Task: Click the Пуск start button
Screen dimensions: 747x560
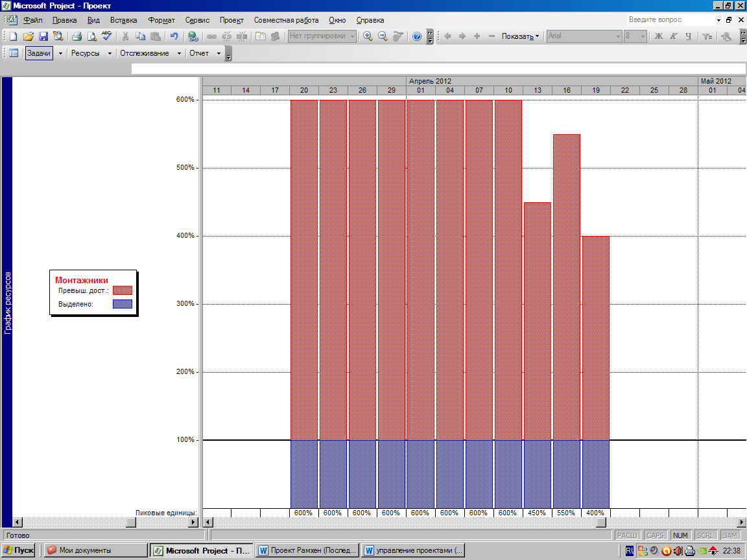Action: point(19,550)
